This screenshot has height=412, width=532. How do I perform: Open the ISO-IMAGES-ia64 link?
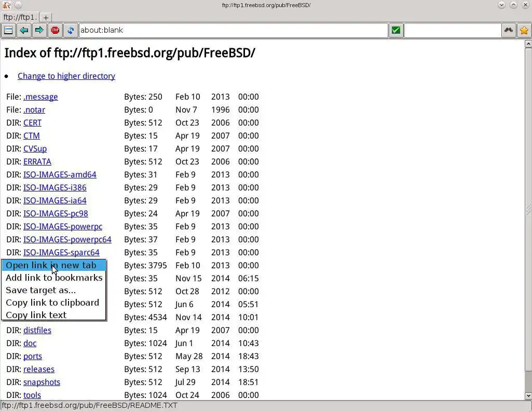pos(54,201)
